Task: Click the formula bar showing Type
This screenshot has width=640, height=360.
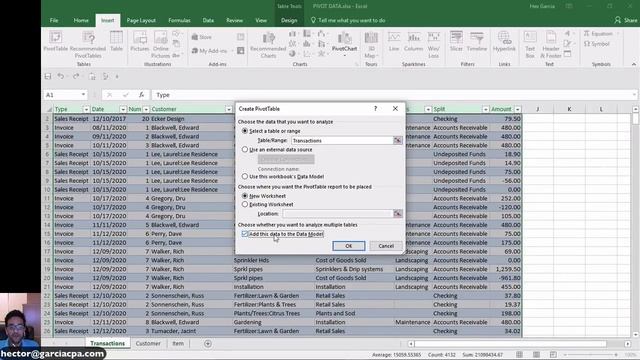Action: [394, 95]
